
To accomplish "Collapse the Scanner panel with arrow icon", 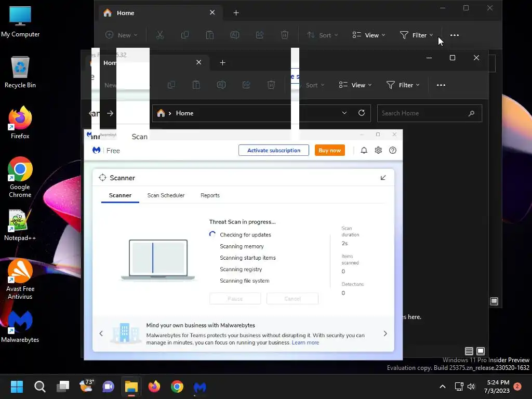I will pyautogui.click(x=383, y=178).
